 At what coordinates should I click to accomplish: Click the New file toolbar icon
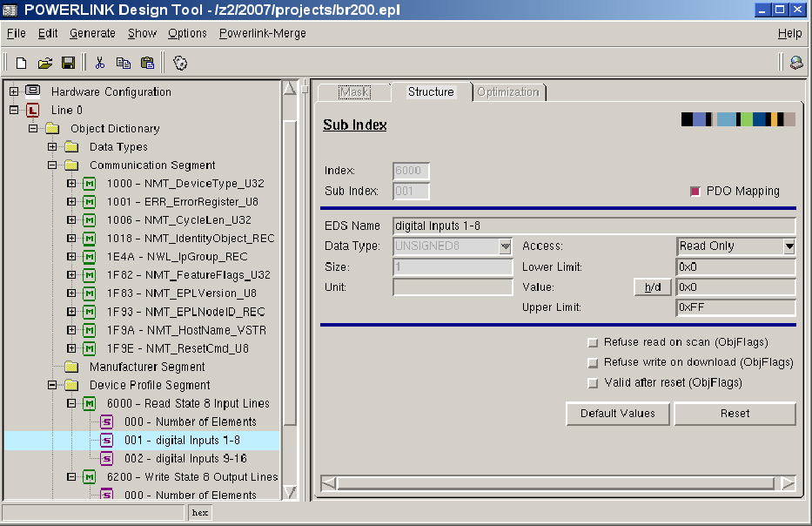click(x=21, y=64)
